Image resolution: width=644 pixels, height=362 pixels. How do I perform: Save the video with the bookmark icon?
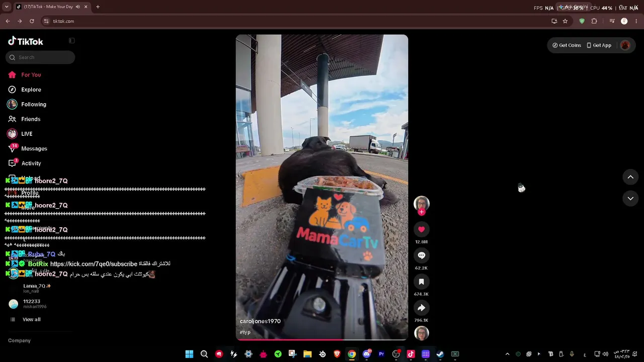tap(422, 282)
